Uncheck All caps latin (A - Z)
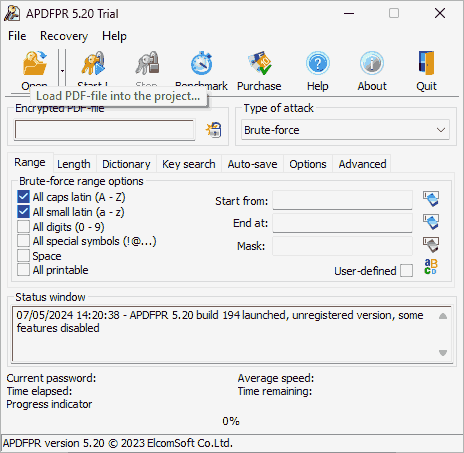Screen dimensions: 464x453 23,197
